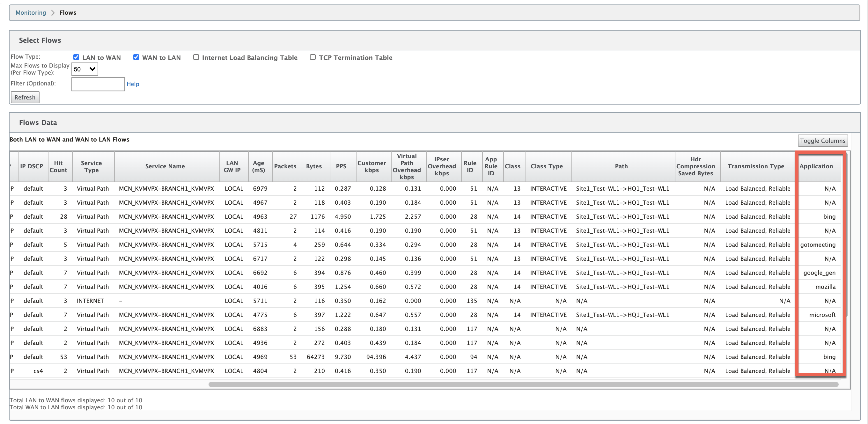This screenshot has width=868, height=424.
Task: Click the Refresh button
Action: click(x=25, y=97)
